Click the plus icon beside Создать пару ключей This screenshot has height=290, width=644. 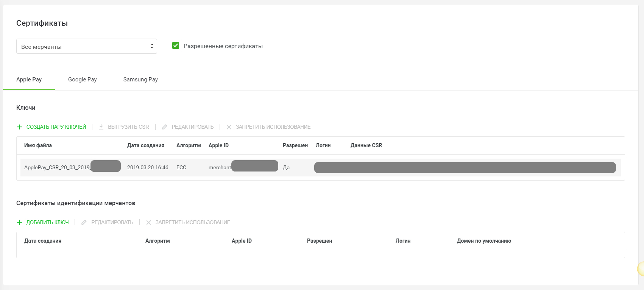click(20, 127)
